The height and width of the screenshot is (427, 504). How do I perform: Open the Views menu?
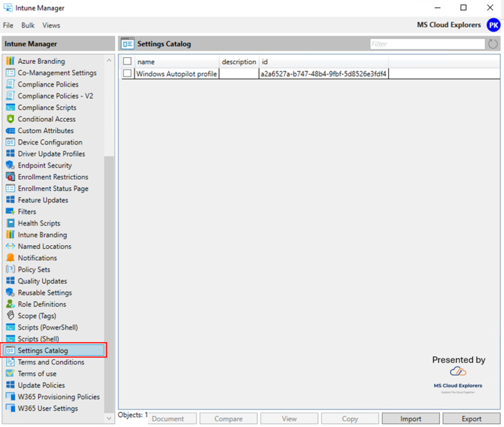pyautogui.click(x=51, y=26)
